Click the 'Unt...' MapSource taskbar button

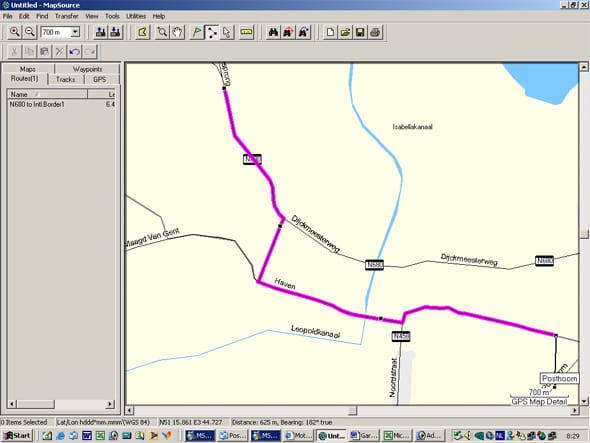pos(331,436)
